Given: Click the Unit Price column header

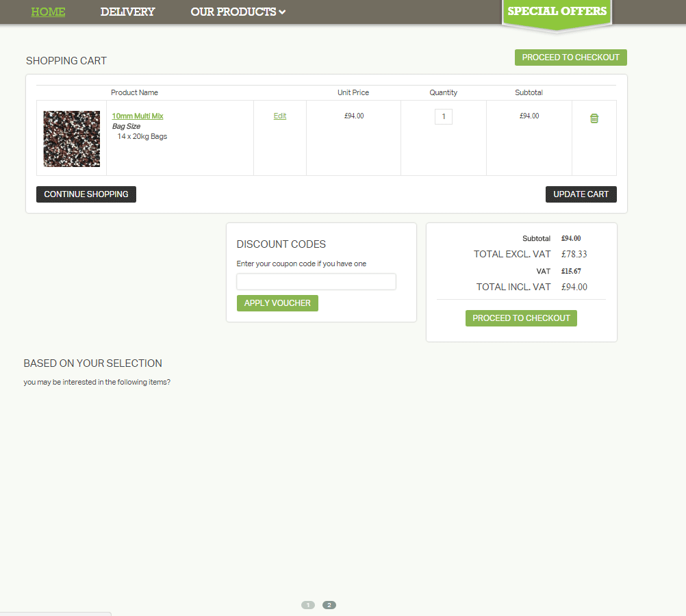Looking at the screenshot, I should click(x=353, y=92).
